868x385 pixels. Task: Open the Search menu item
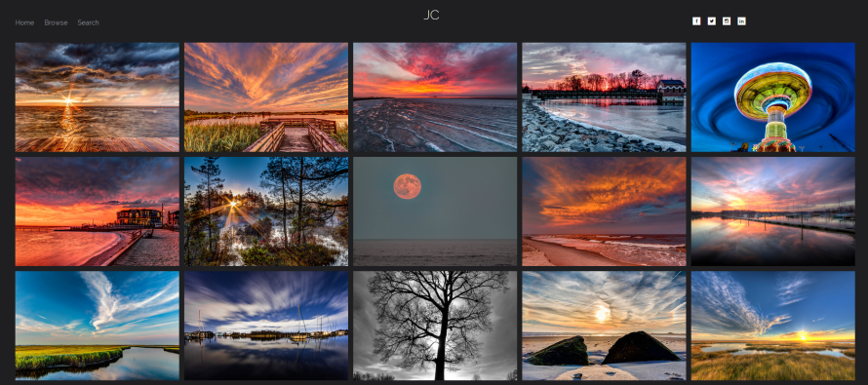(88, 22)
